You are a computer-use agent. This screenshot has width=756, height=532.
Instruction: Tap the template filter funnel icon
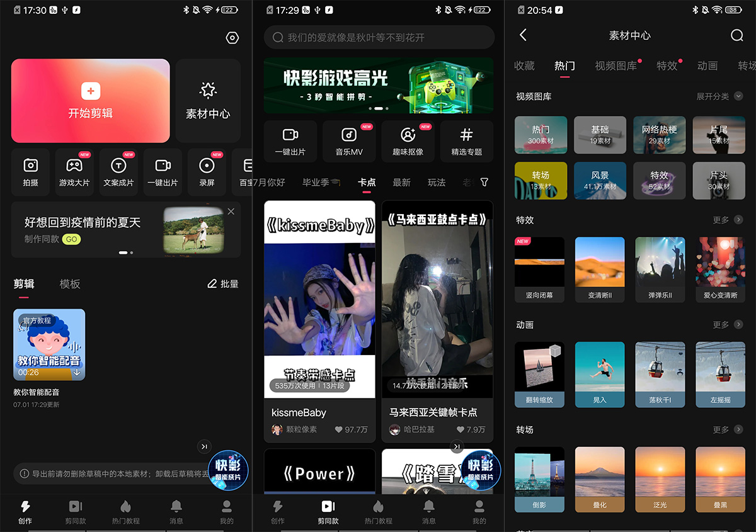484,182
